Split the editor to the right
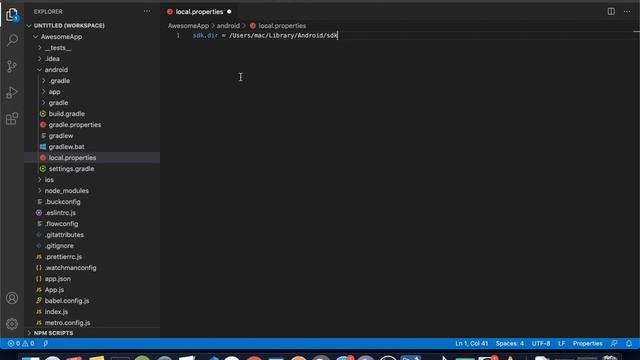 [611, 11]
